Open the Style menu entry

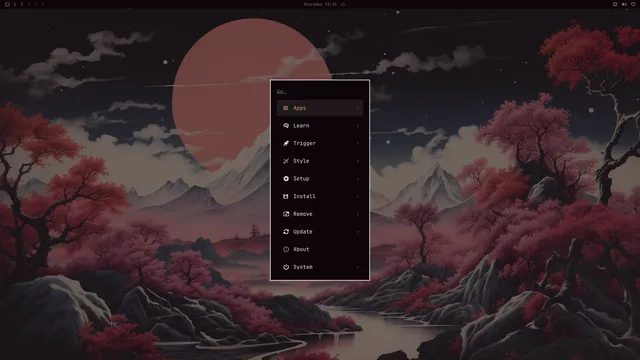click(x=320, y=161)
